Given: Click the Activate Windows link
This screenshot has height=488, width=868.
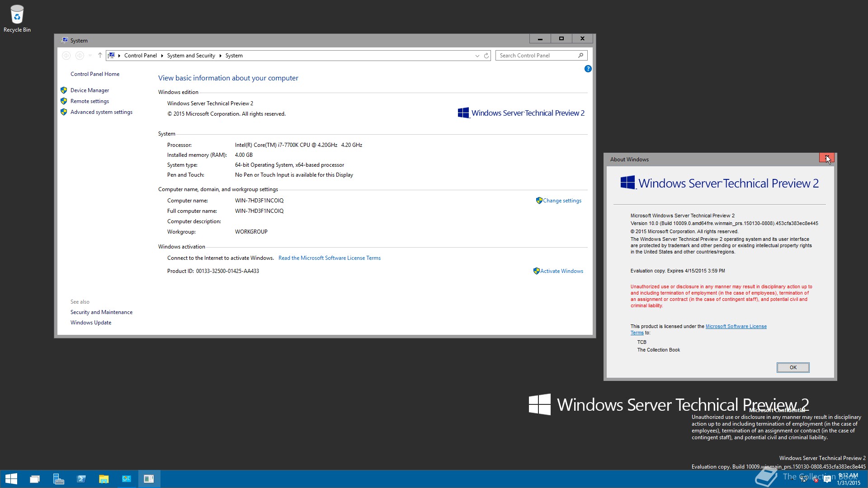Looking at the screenshot, I should 561,271.
